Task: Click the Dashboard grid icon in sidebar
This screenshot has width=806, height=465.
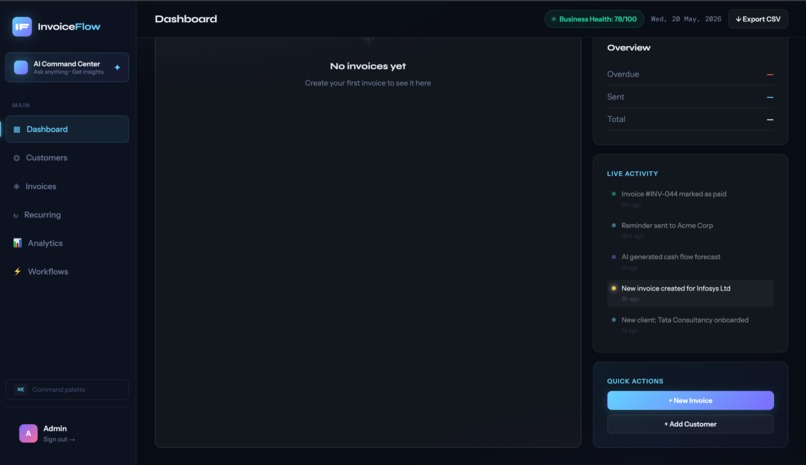Action: coord(16,129)
